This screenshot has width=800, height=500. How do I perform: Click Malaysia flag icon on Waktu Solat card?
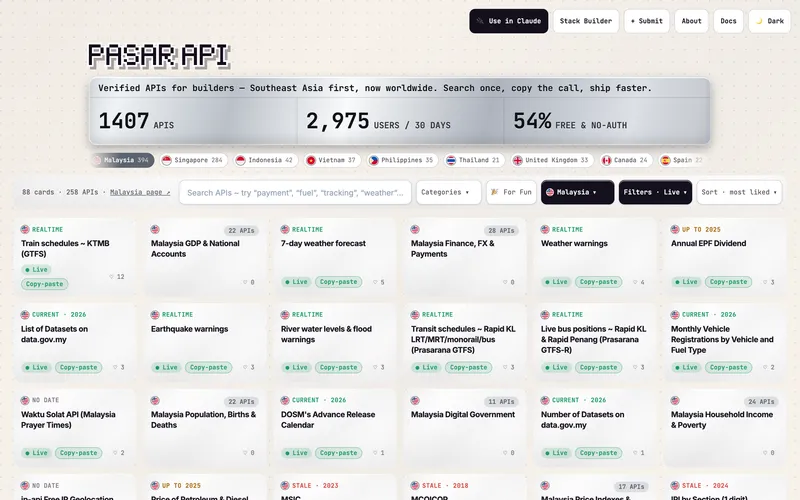click(25, 401)
